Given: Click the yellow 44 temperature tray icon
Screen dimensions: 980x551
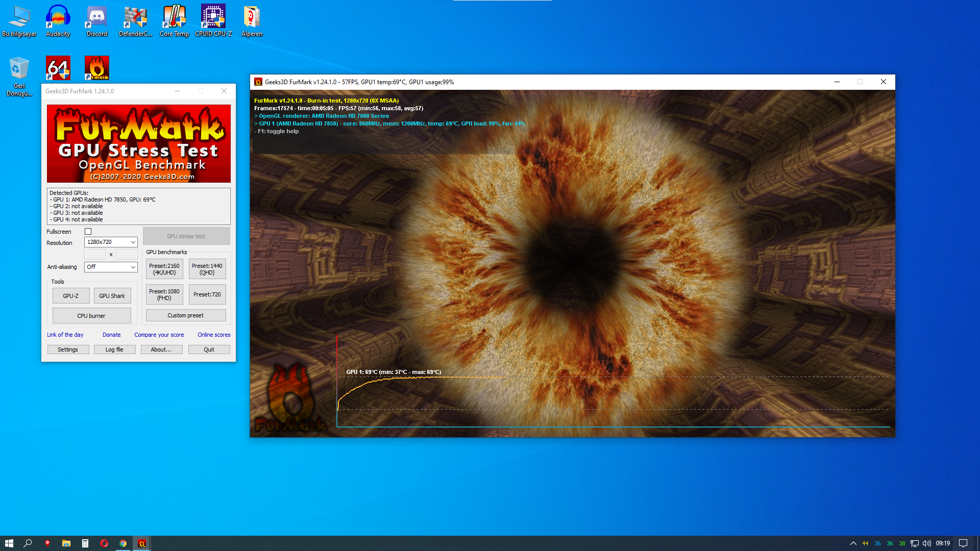Looking at the screenshot, I should click(x=865, y=543).
